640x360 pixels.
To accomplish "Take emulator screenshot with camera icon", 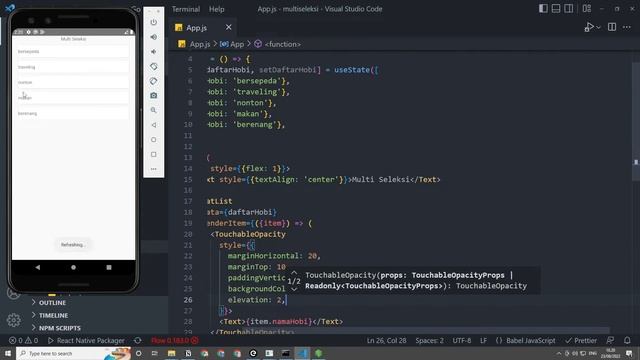I will tap(153, 96).
